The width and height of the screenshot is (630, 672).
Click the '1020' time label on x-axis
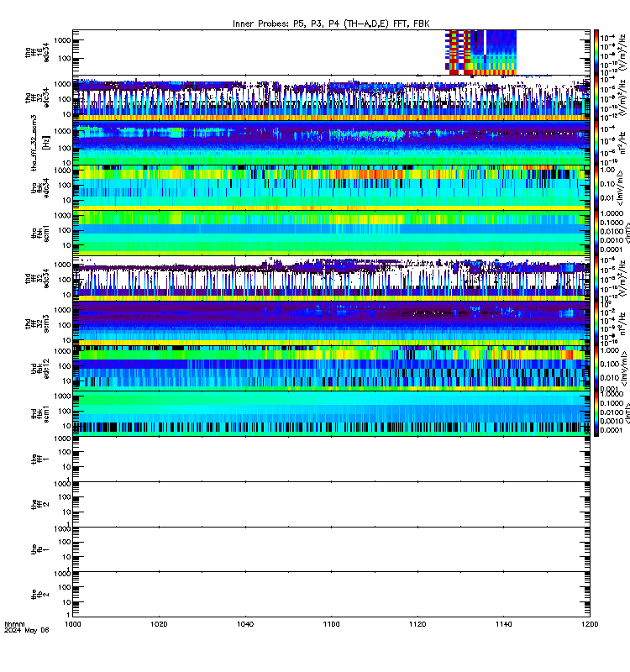tap(159, 624)
